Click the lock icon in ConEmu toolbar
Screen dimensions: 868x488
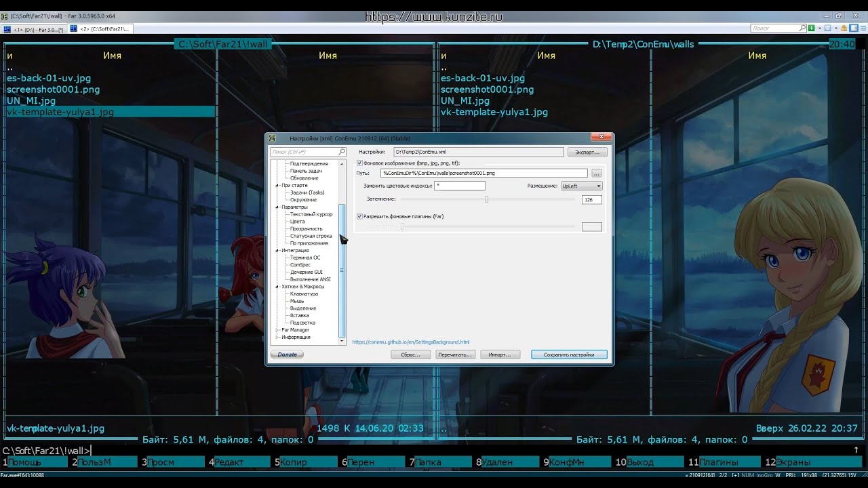844,28
